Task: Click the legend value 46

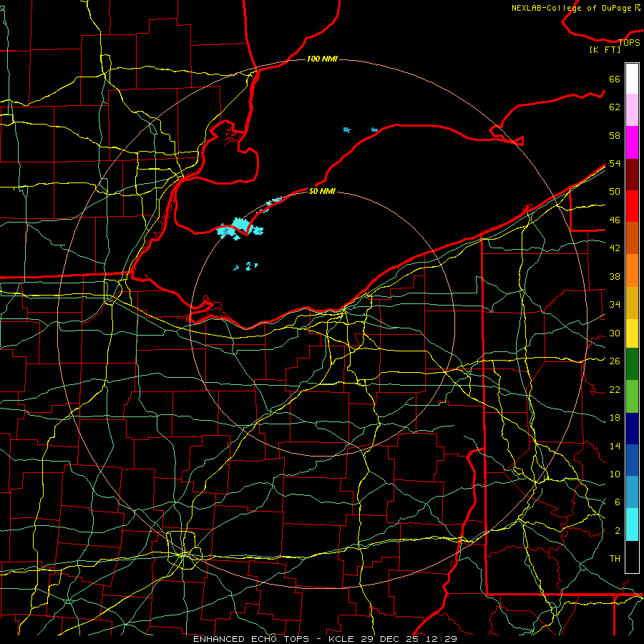Action: tap(615, 220)
